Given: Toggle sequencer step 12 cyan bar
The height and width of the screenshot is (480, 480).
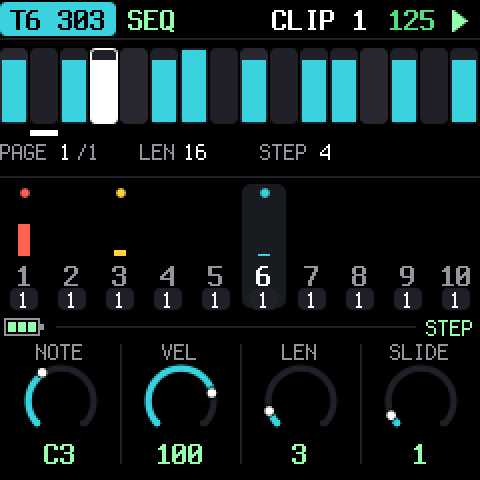Looking at the screenshot, I should [x=344, y=86].
